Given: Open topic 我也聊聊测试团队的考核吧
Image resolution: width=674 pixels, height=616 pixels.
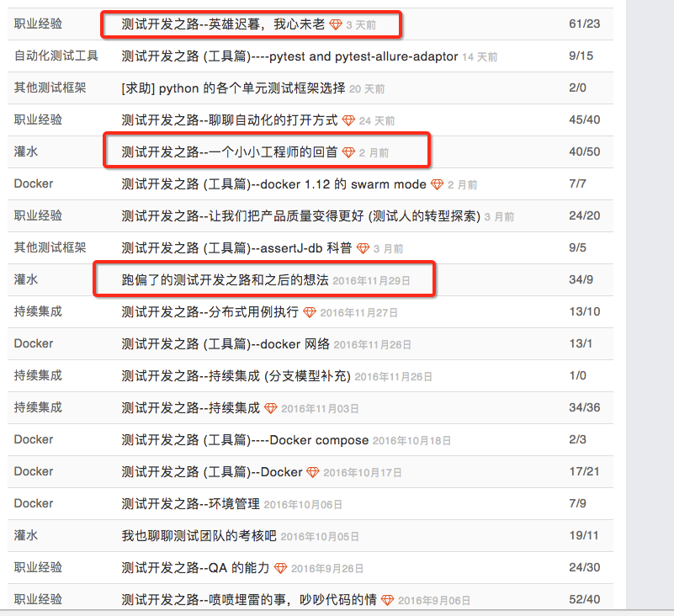Looking at the screenshot, I should [x=199, y=535].
